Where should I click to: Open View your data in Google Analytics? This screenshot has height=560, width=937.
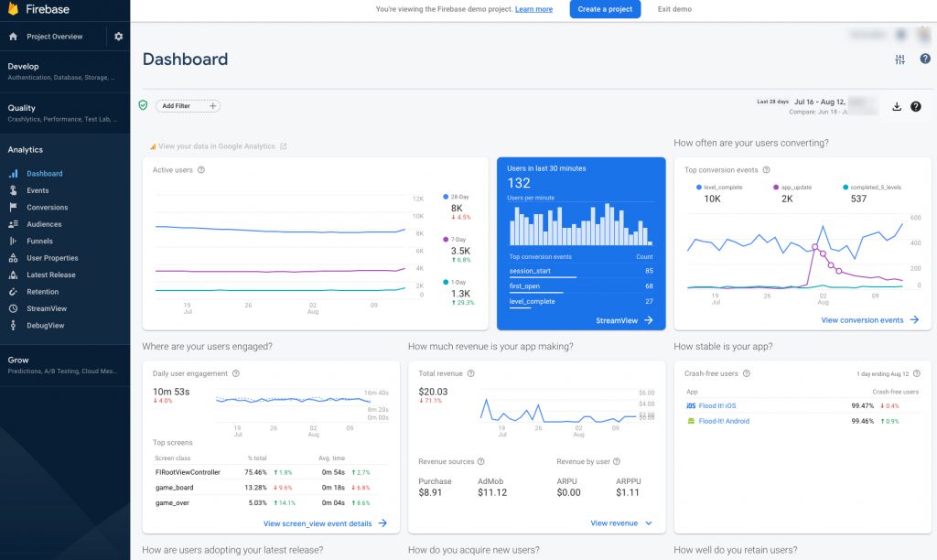tap(218, 145)
